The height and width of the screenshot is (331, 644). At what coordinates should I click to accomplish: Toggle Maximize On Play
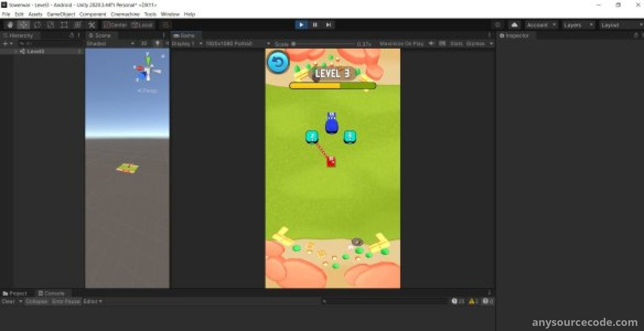click(401, 43)
